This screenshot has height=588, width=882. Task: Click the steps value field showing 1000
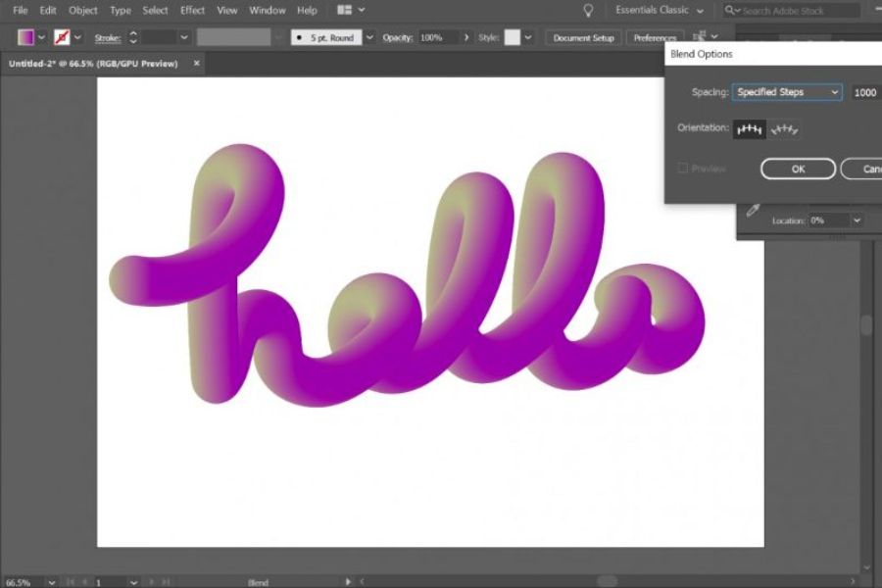(865, 92)
